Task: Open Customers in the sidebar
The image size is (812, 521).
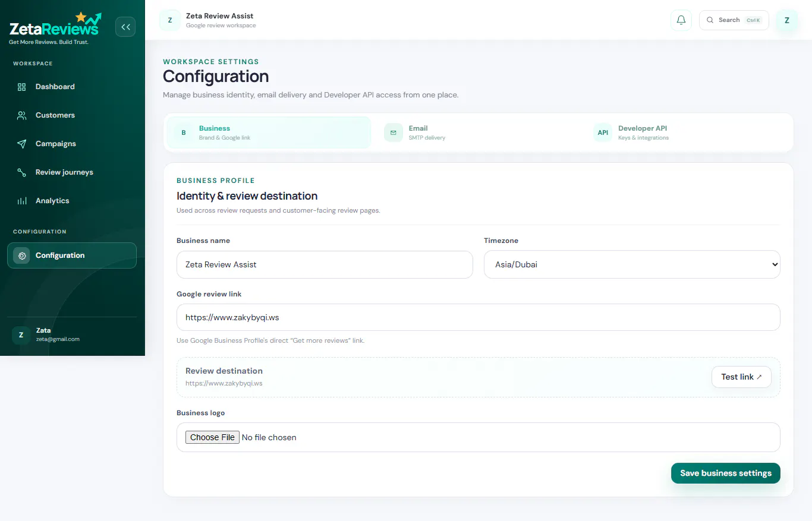Action: click(72, 115)
